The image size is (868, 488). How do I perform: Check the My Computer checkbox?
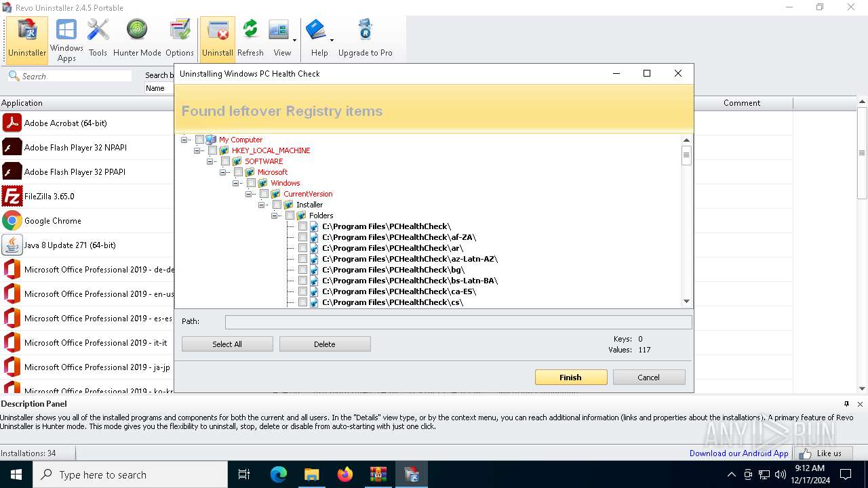pyautogui.click(x=199, y=140)
